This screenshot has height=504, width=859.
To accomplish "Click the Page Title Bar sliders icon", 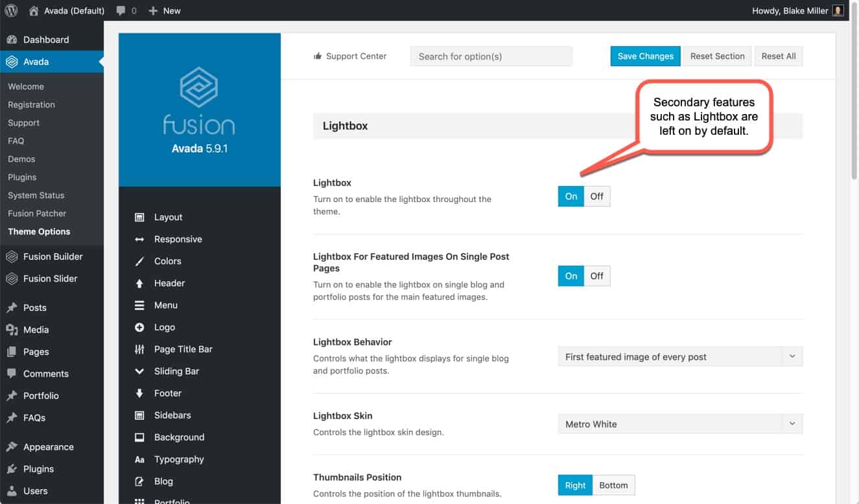I will pos(139,349).
